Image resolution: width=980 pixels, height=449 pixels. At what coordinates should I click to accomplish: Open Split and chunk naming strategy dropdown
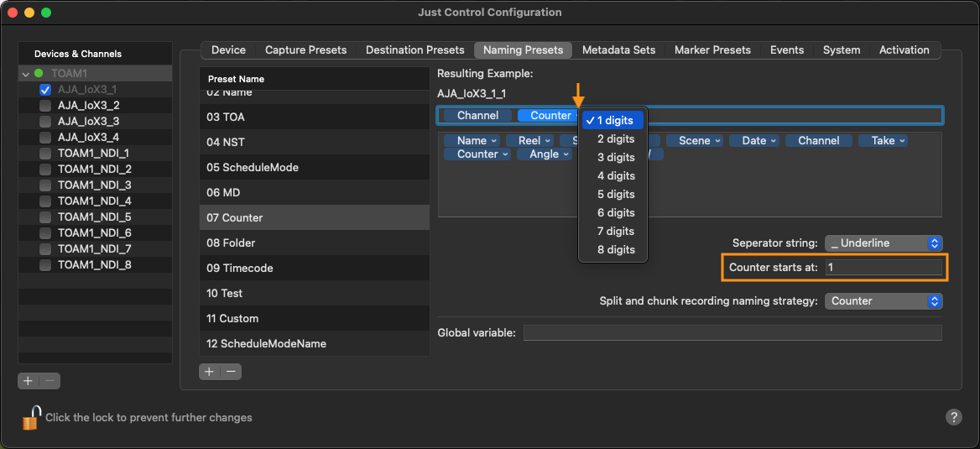click(x=884, y=301)
